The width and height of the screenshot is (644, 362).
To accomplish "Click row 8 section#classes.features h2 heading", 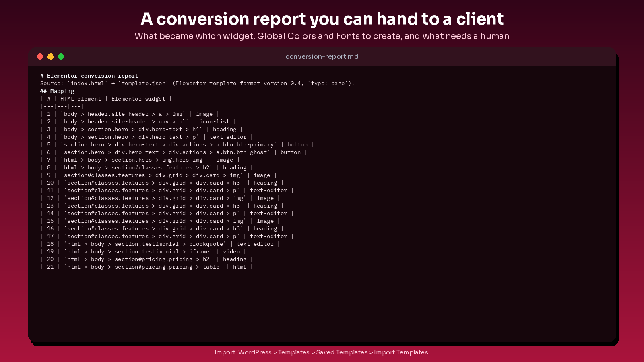I will click(147, 167).
